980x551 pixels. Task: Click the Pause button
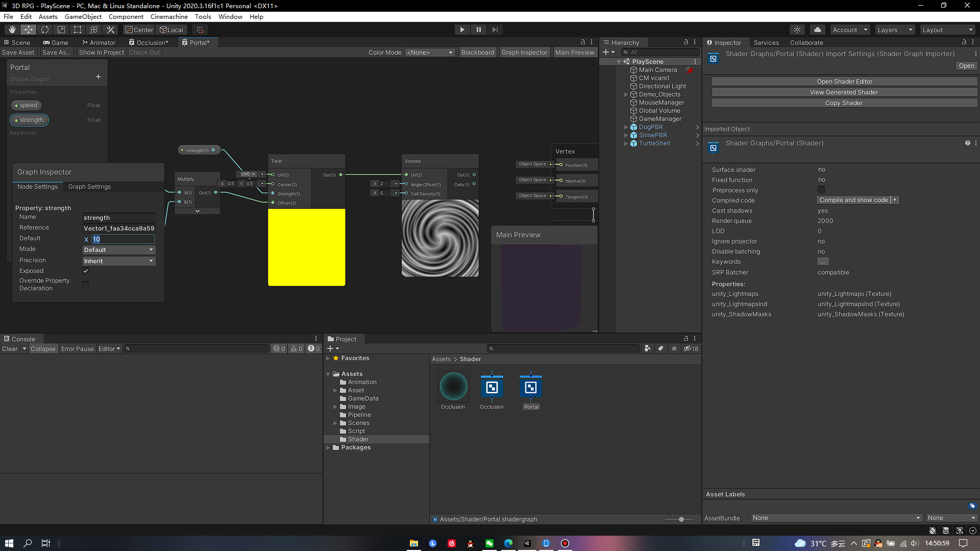[478, 30]
